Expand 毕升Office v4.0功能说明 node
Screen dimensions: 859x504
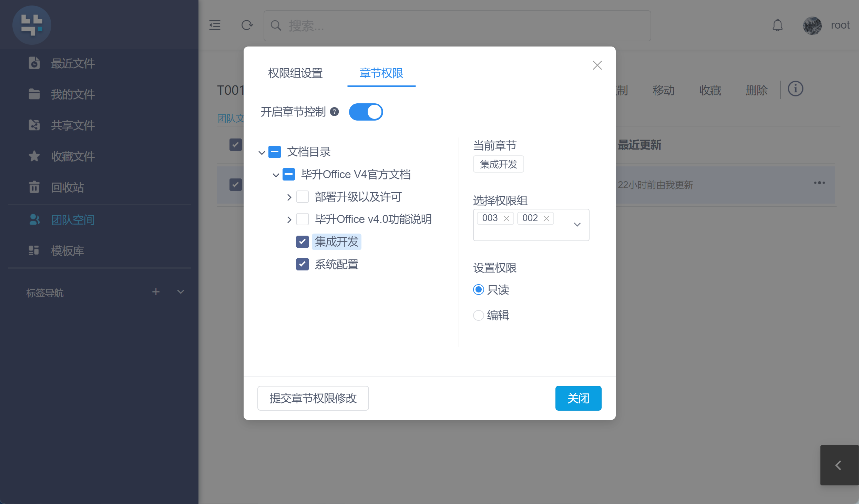(289, 219)
